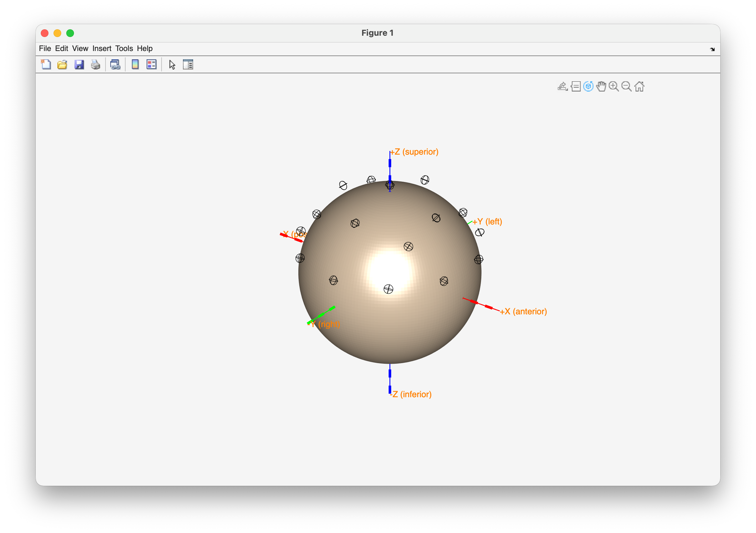Open the Tools menu
756x533 pixels.
[x=124, y=48]
